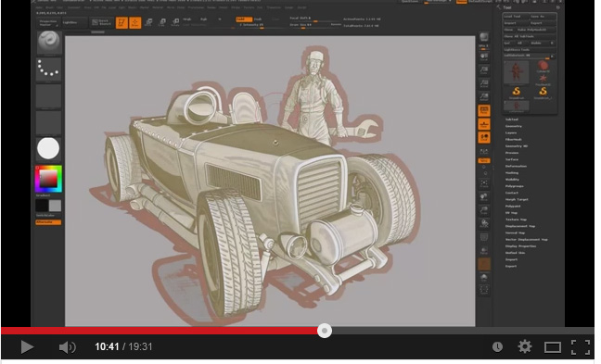Enter fullscreen video mode

[581, 347]
